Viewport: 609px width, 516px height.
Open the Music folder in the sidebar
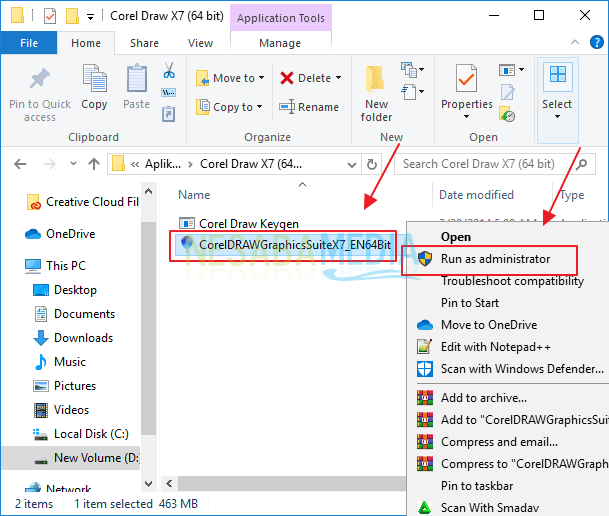(60, 362)
